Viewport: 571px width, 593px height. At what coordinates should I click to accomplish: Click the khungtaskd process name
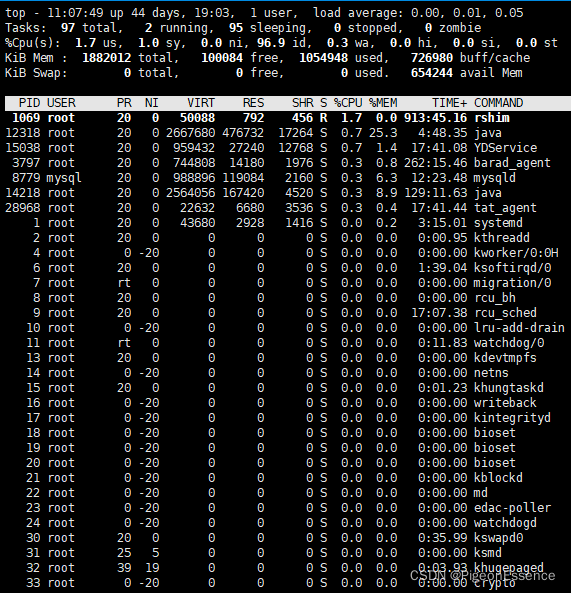(509, 388)
